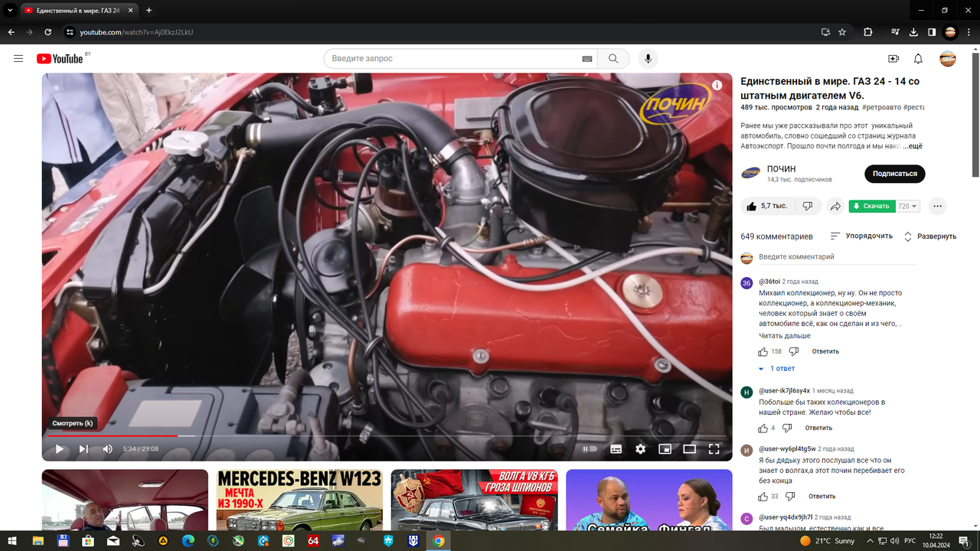Skip to the next video
The height and width of the screenshot is (551, 980).
(83, 449)
